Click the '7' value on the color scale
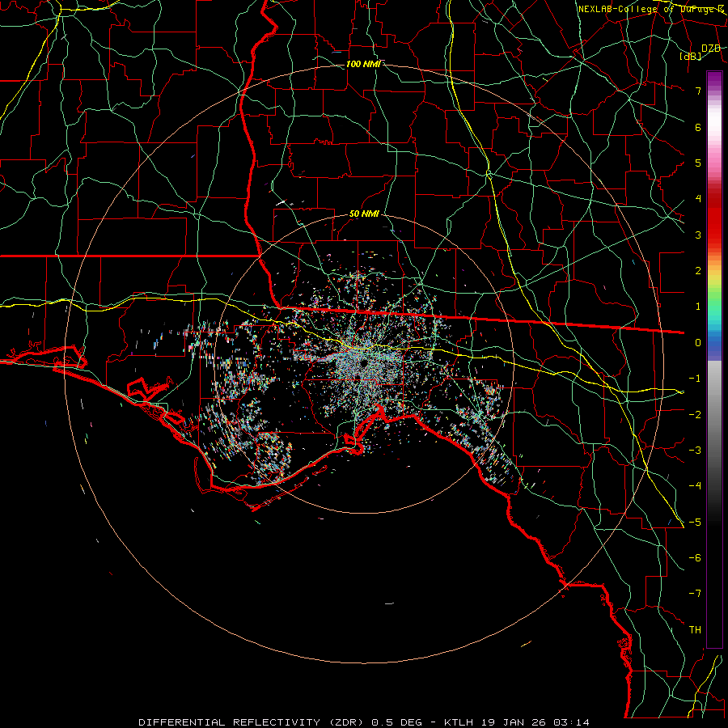Image resolution: width=728 pixels, height=728 pixels. [698, 91]
